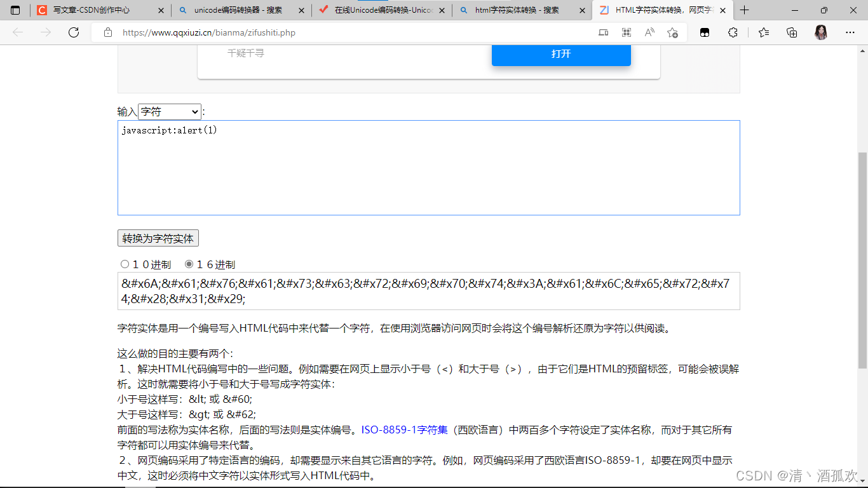This screenshot has height=488, width=868.
Task: Add page to favorites star icon
Action: coord(673,32)
